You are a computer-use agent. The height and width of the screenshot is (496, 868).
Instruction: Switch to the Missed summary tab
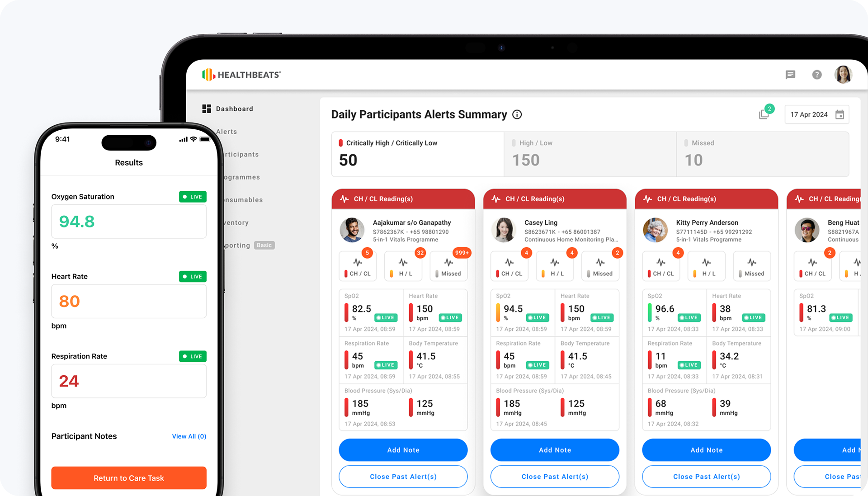pos(762,154)
